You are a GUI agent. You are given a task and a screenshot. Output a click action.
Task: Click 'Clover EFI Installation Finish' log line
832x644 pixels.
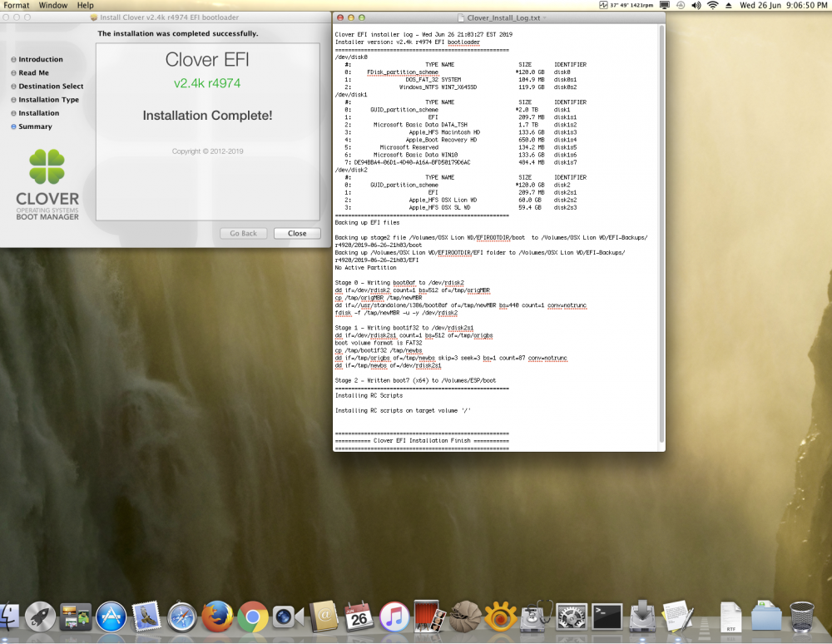tap(422, 441)
